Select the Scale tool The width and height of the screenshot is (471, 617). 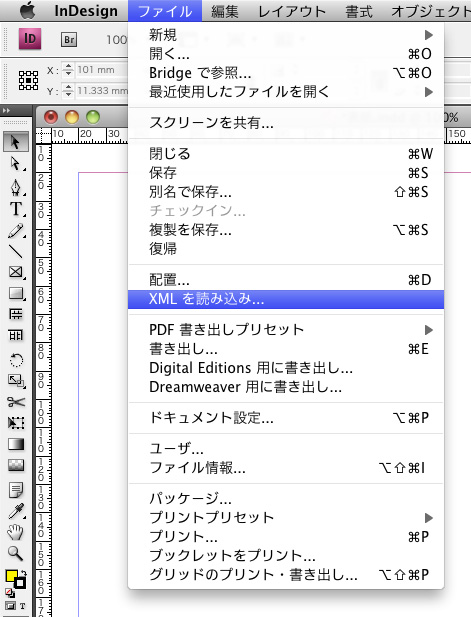tap(16, 381)
